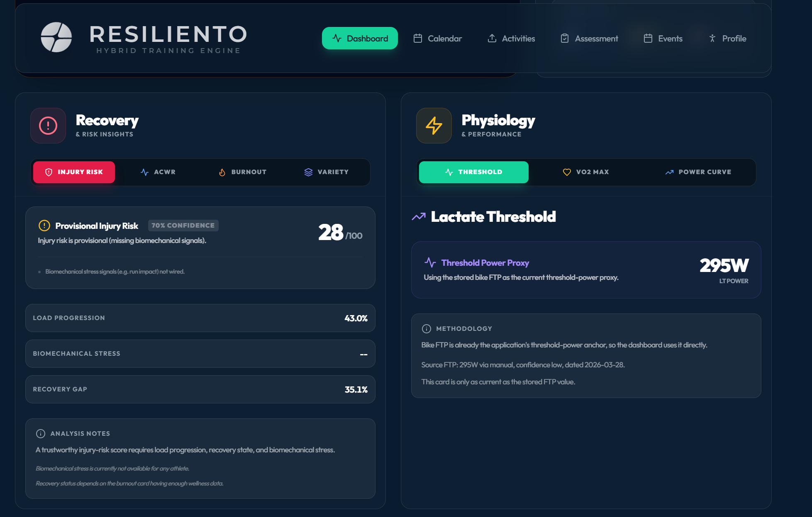Viewport: 812px width, 517px height.
Task: Click the Resiliento logo icon
Action: 56,37
